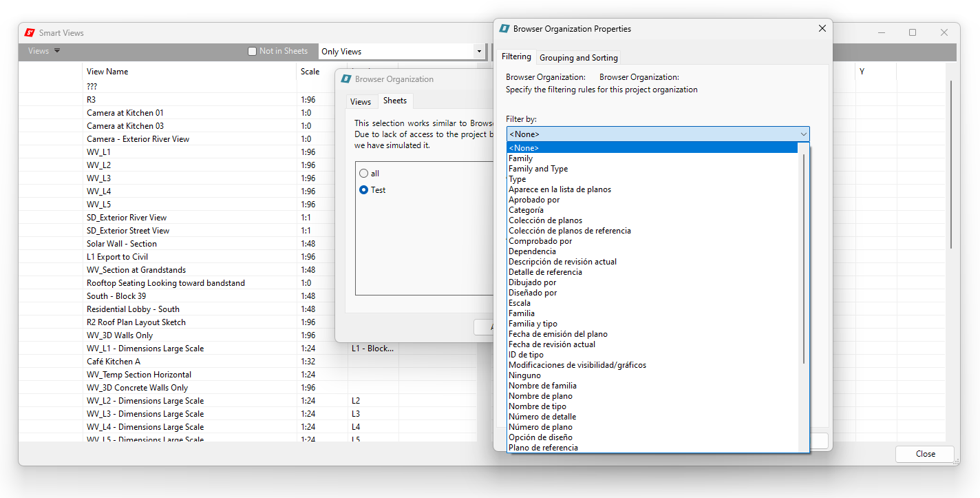Select 'Colección de planos de referencia'
This screenshot has width=980, height=498.
[652, 231]
